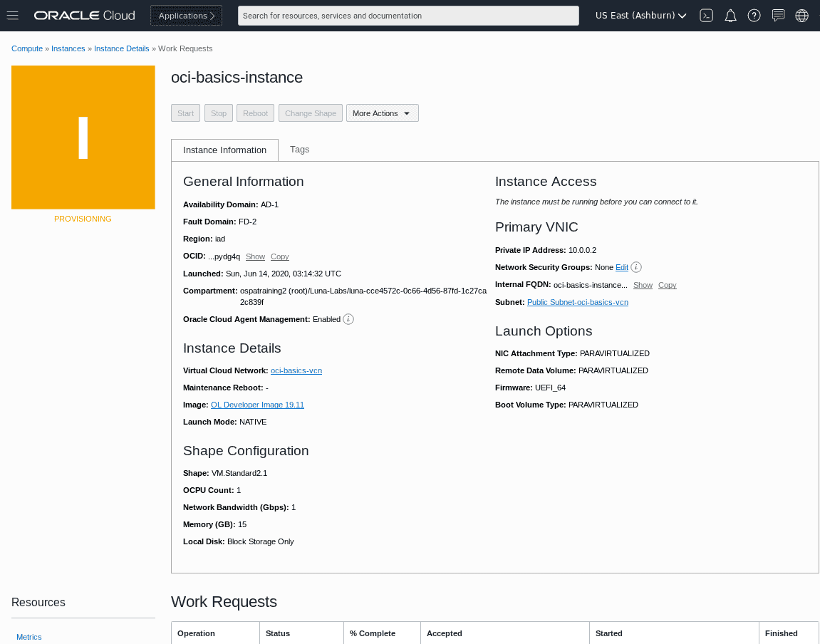Open the Help question mark icon
Image resolution: width=820 pixels, height=644 pixels.
[754, 15]
